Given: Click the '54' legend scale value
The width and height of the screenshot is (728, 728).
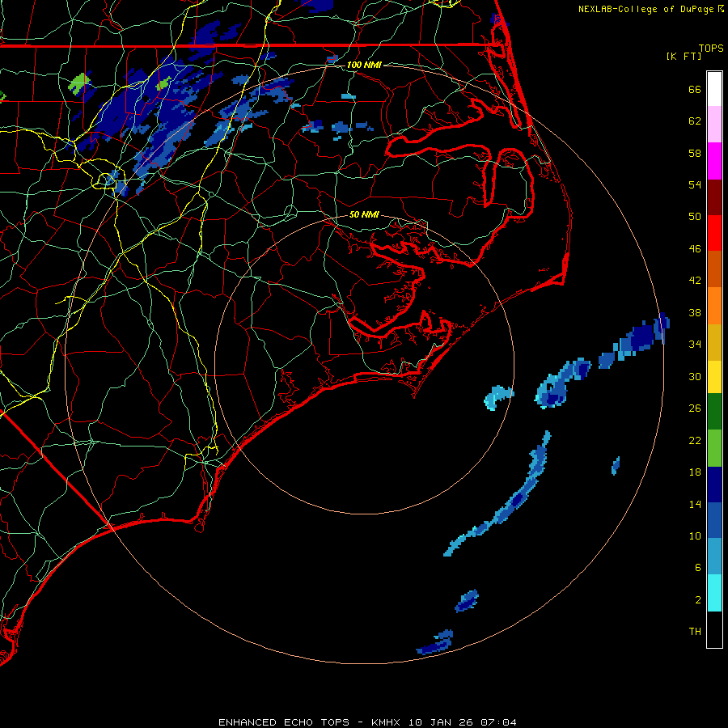Looking at the screenshot, I should tap(695, 184).
